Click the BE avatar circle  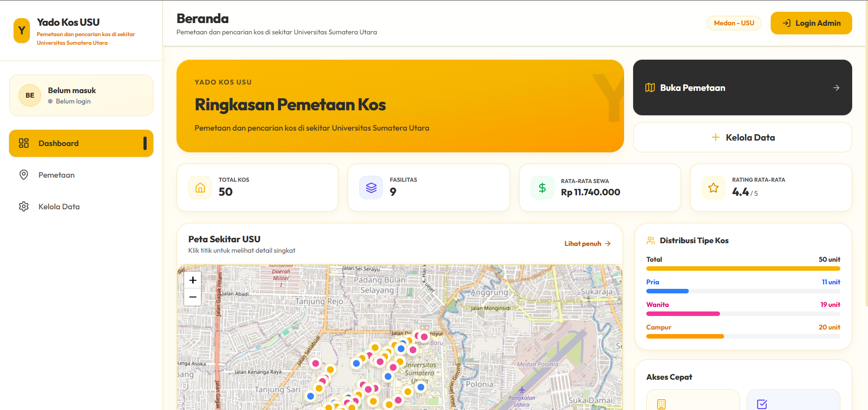click(30, 95)
